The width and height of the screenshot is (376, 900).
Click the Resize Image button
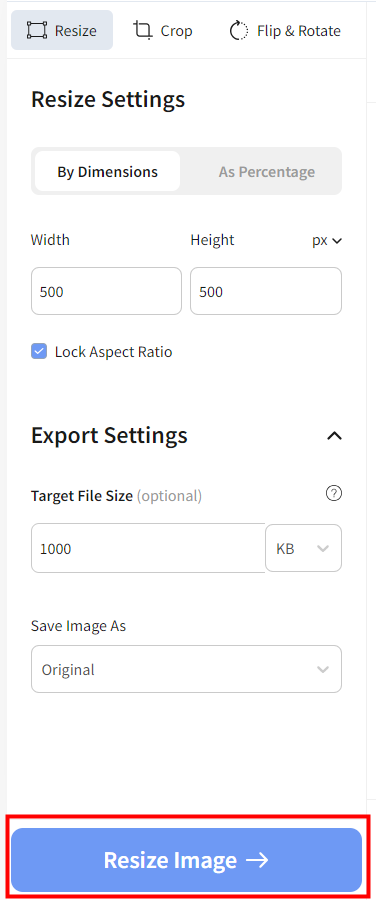[x=187, y=860]
